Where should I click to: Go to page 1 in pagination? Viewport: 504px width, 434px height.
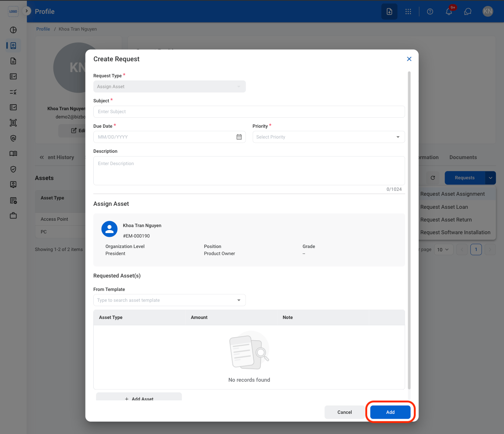(476, 249)
